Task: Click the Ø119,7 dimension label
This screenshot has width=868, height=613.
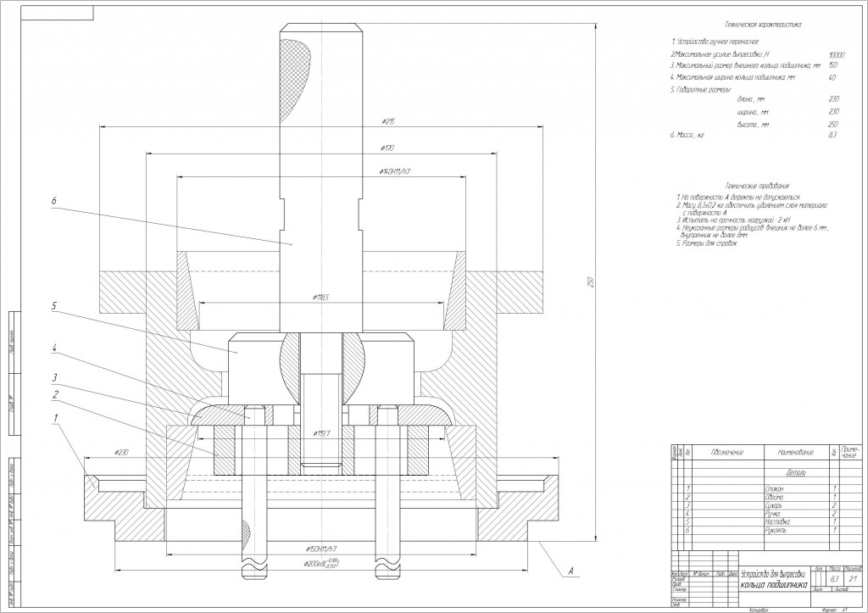Action: [x=321, y=433]
